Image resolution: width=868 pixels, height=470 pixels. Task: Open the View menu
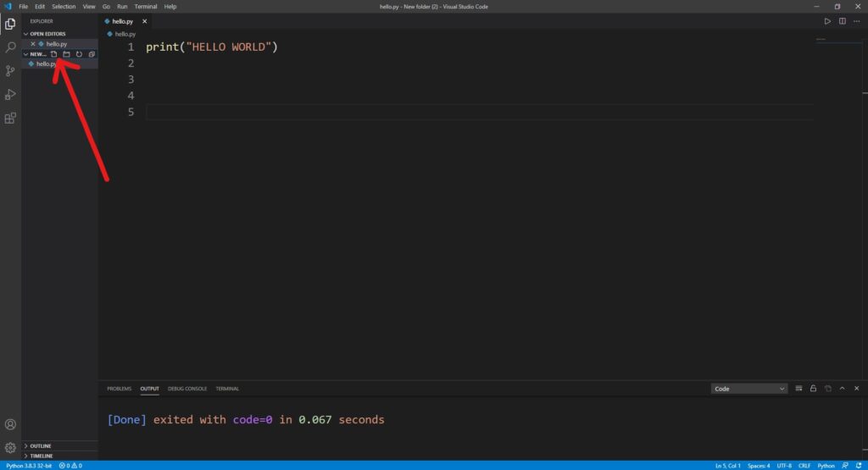click(x=88, y=7)
